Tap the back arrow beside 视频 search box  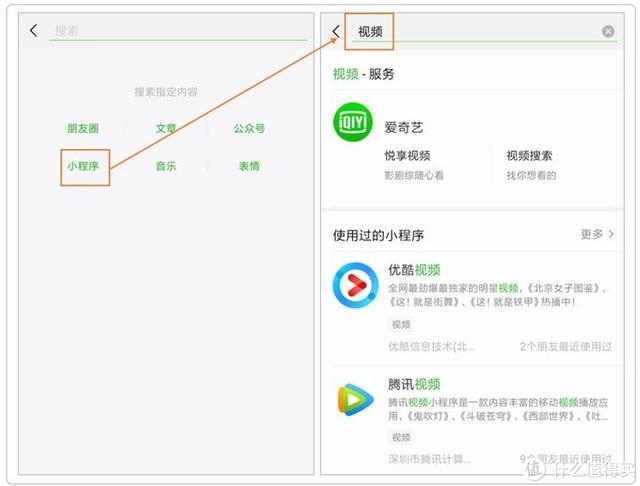pyautogui.click(x=336, y=31)
